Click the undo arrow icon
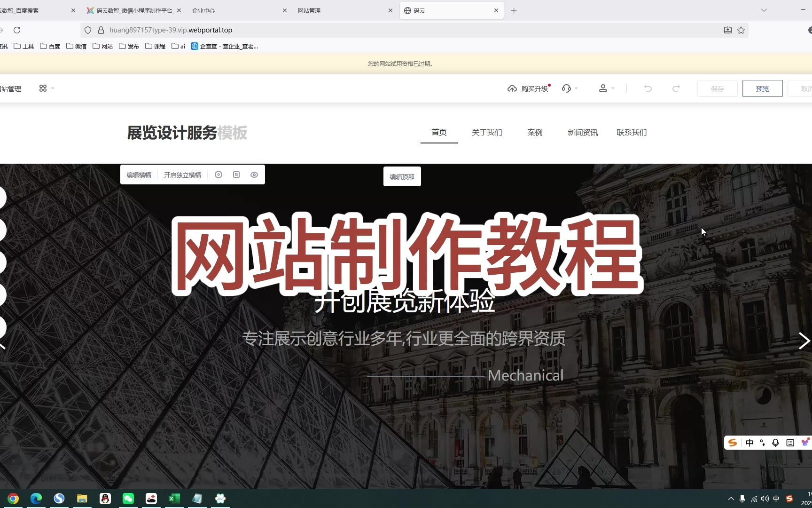Viewport: 812px width, 508px height. 648,88
